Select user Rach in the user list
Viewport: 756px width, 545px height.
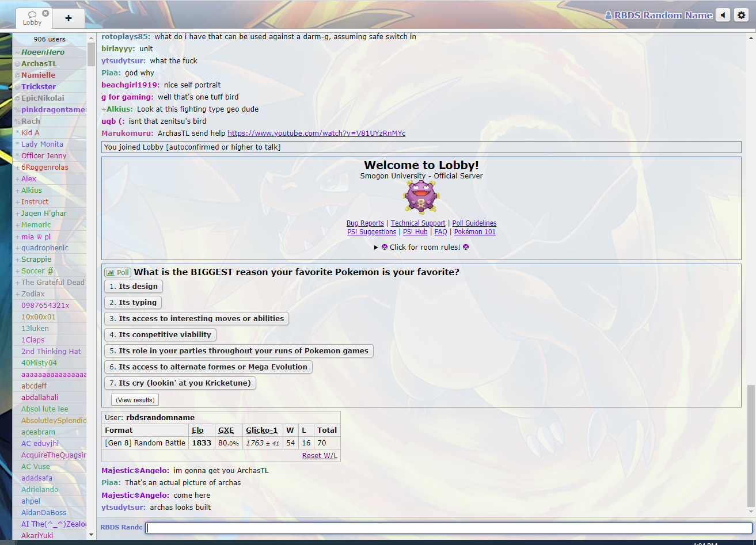point(50,121)
